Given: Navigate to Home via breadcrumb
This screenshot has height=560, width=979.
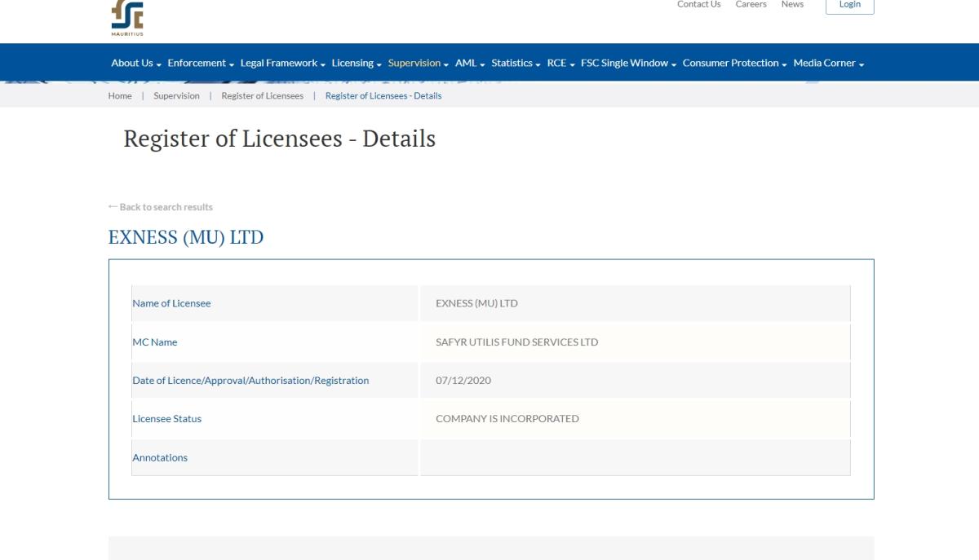Looking at the screenshot, I should (x=120, y=95).
